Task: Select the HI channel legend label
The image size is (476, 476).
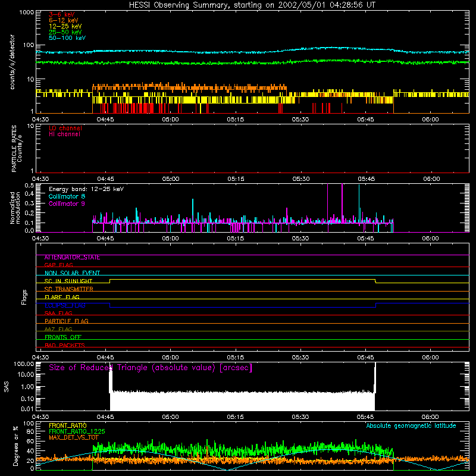Action: (64, 134)
